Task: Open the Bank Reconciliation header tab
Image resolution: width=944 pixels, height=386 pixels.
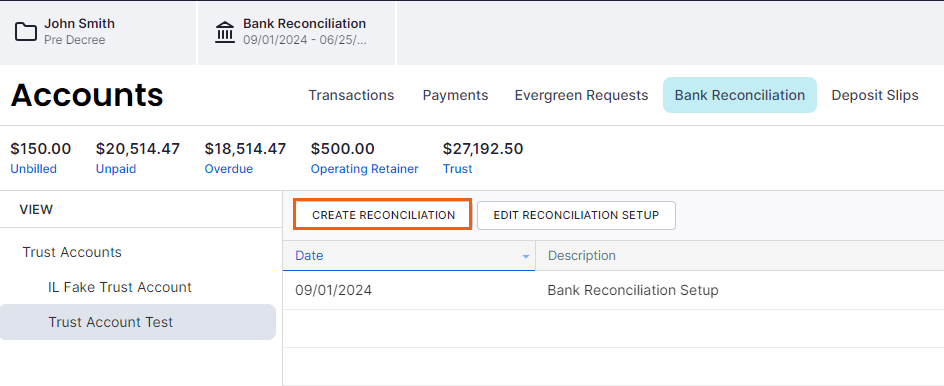Action: (x=297, y=32)
